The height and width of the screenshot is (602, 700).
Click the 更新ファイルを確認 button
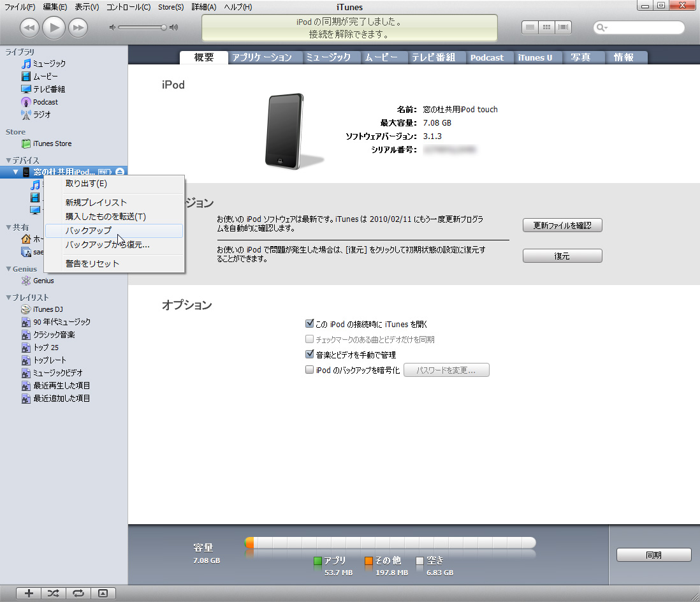pyautogui.click(x=562, y=226)
